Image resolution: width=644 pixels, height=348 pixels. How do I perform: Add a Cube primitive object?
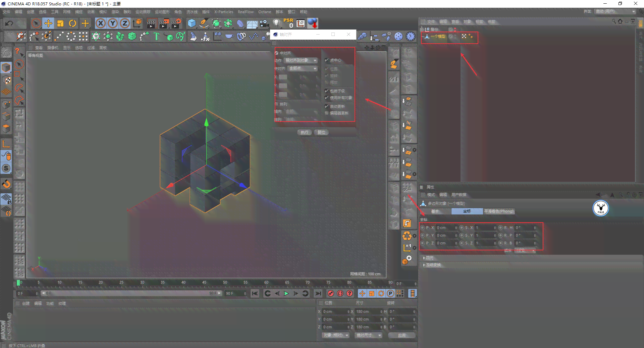coord(192,23)
